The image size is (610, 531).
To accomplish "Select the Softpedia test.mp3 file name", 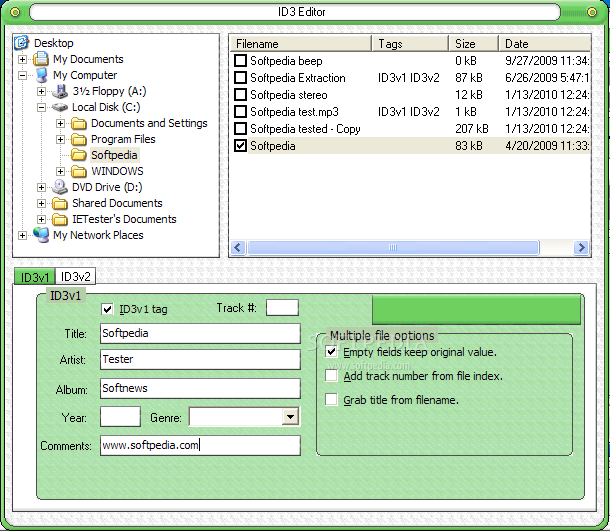I will (x=294, y=112).
